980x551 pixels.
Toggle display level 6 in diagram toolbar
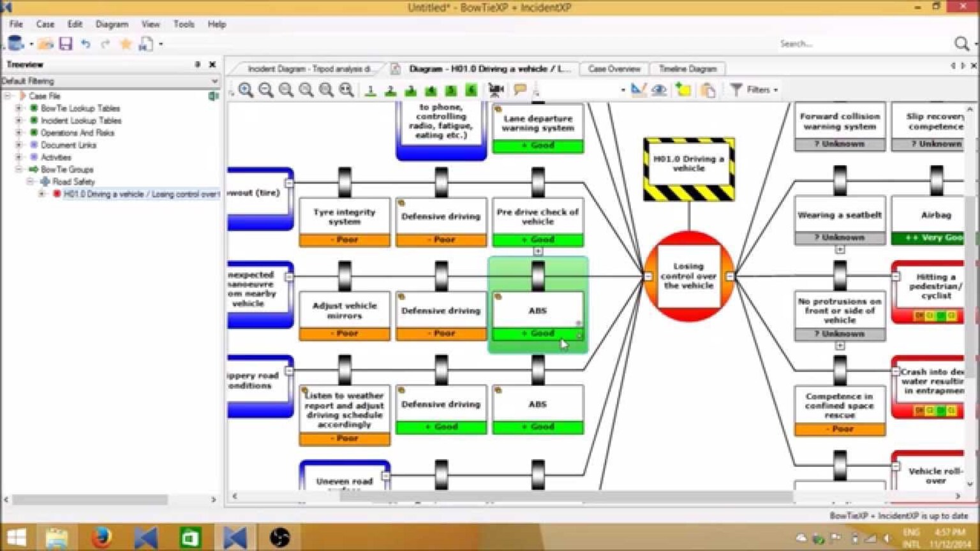471,90
